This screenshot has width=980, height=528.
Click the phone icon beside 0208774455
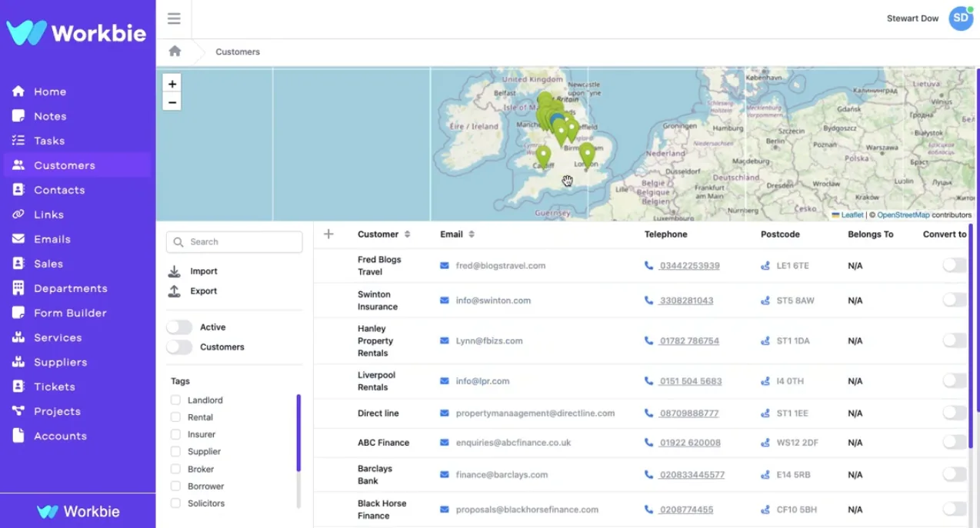[649, 510]
